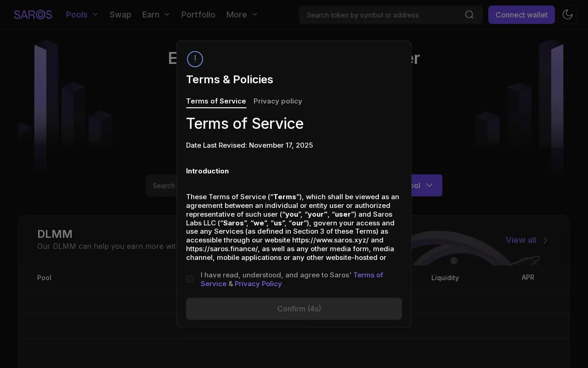Open the Privacy Policy link near checkbox
588x368 pixels.
pyautogui.click(x=258, y=284)
